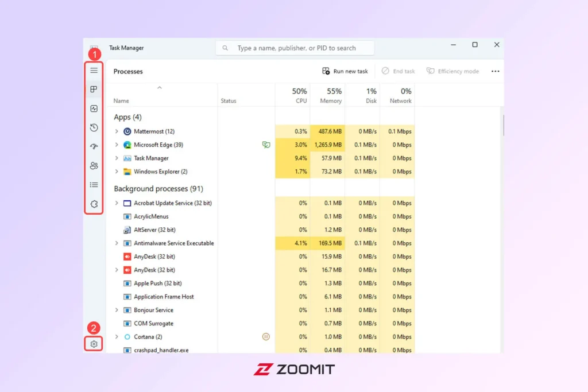The height and width of the screenshot is (392, 588).
Task: Click the 1,265.9 MB memory cell
Action: [327, 145]
